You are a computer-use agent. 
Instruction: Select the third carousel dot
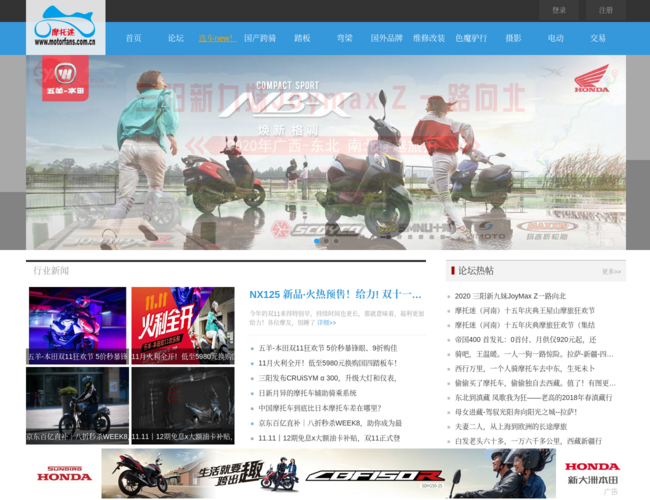(336, 241)
